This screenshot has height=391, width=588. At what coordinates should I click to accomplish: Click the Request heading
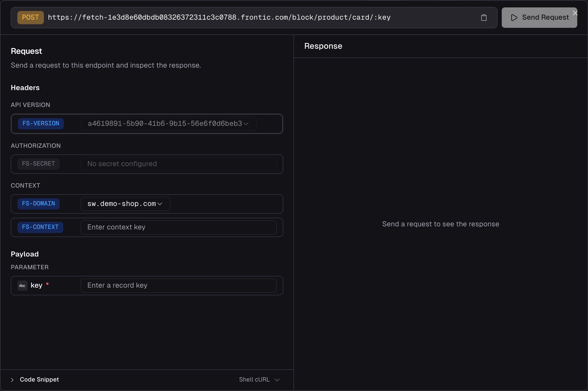point(26,51)
